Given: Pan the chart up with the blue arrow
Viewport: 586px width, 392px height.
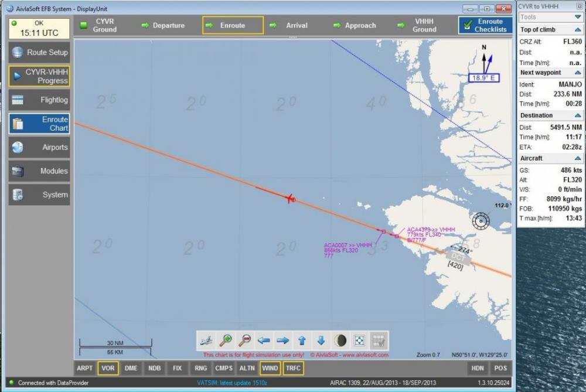Looking at the screenshot, I should coord(302,340).
